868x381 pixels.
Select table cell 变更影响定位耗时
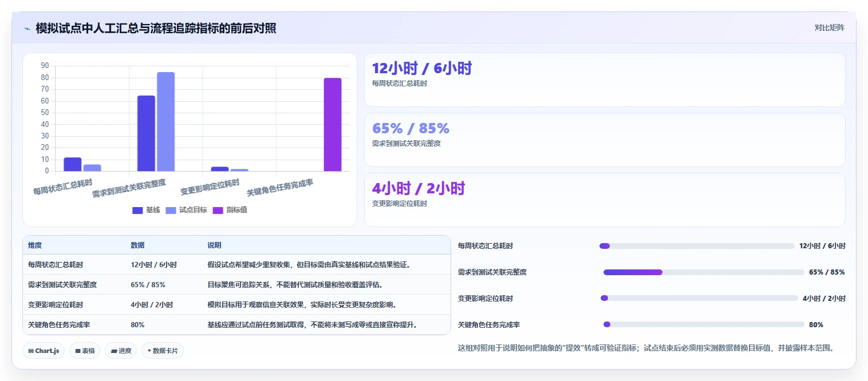point(56,304)
